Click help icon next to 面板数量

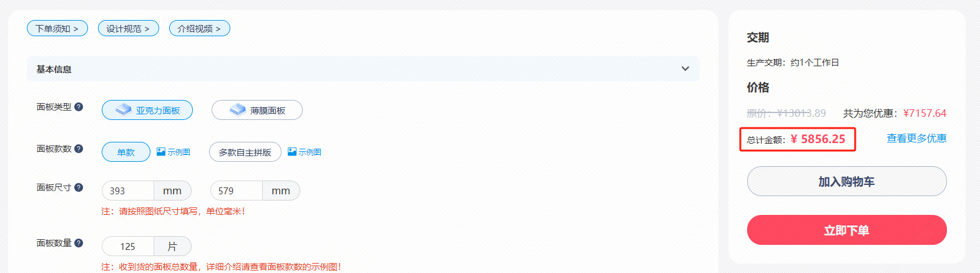tap(79, 243)
